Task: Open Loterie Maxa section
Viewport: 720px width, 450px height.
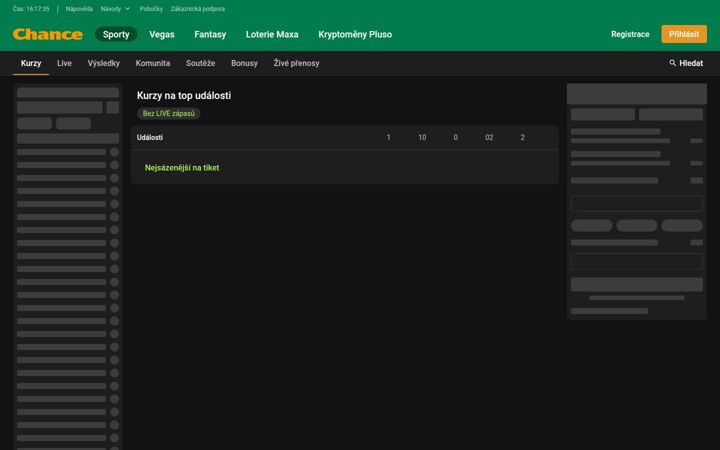Action: (x=272, y=34)
